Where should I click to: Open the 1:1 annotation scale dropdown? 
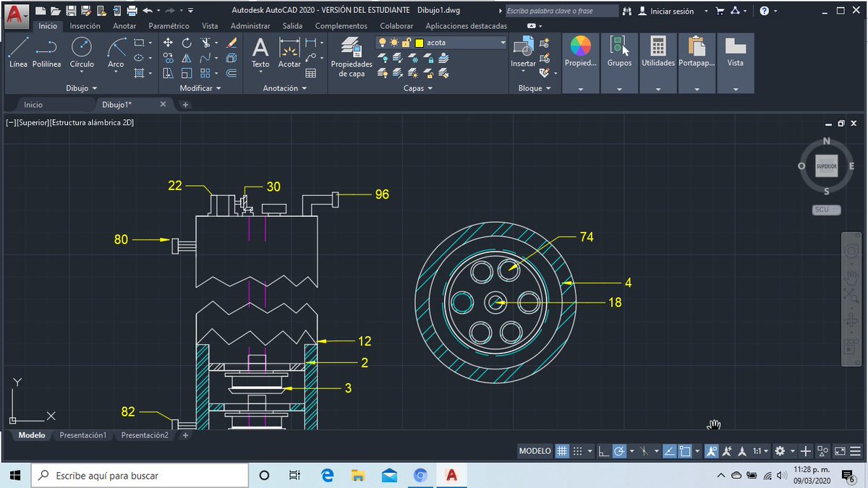pos(759,451)
